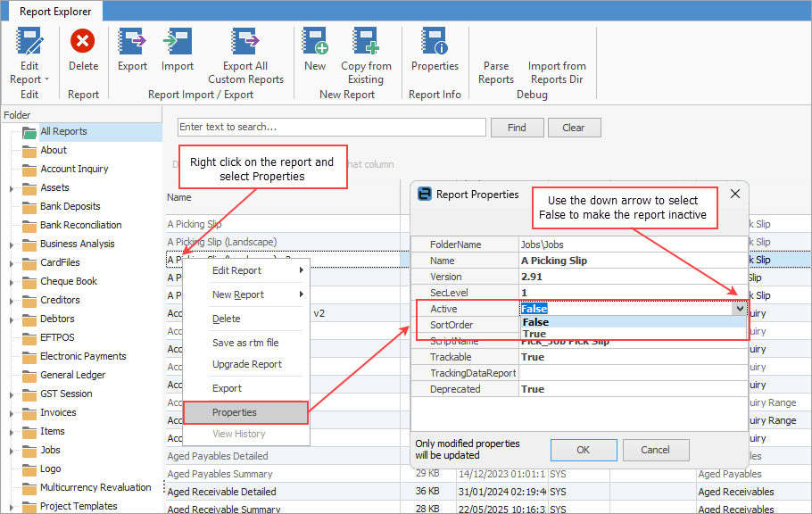Image resolution: width=812 pixels, height=514 pixels.
Task: Expand the Assets folder tree node
Action: tap(12, 188)
